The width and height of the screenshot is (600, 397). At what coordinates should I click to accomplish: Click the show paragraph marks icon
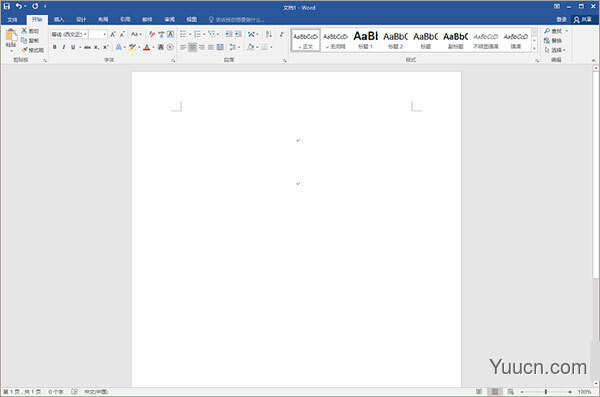282,34
